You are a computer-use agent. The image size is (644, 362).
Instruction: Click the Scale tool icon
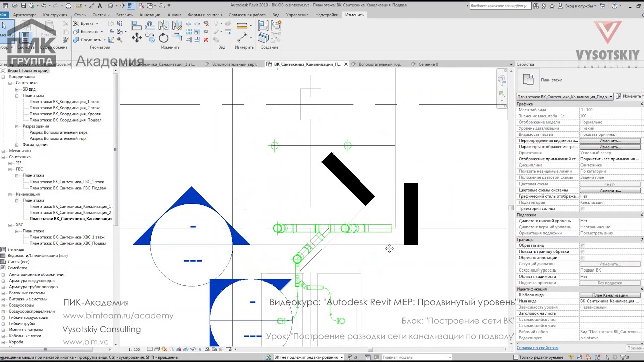197,32
